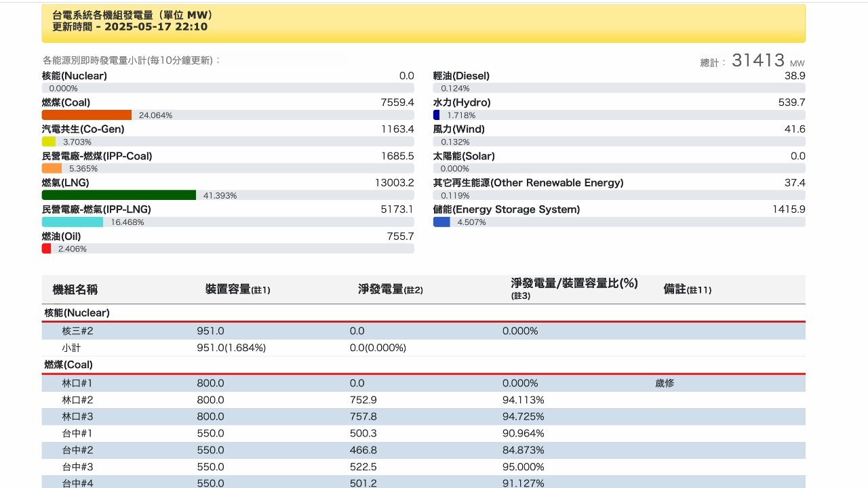The width and height of the screenshot is (868, 488).
Task: Click the 汽電共生(Co-Gen) label
Action: point(83,129)
